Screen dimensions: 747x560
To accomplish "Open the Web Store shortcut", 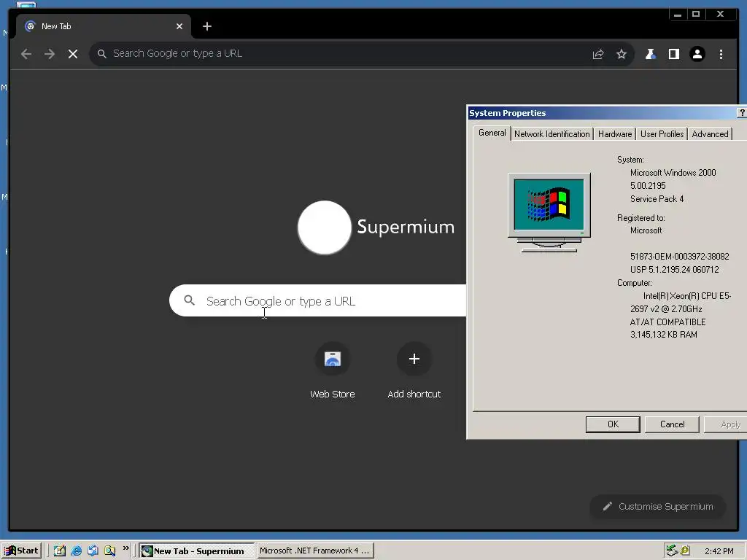I will [333, 359].
